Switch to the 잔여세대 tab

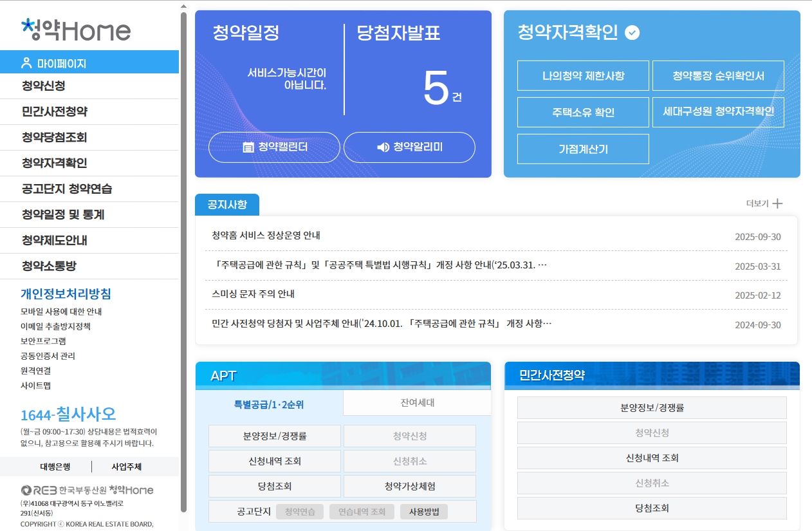pyautogui.click(x=417, y=403)
